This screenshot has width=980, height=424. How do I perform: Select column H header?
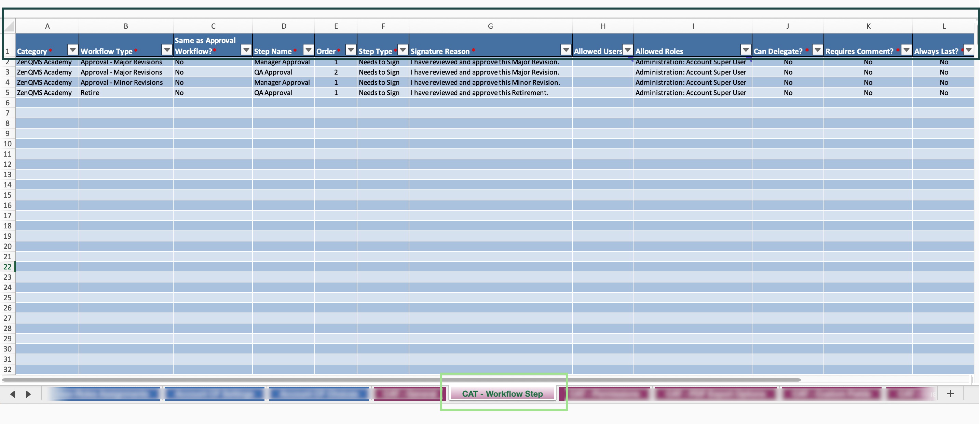coord(603,26)
